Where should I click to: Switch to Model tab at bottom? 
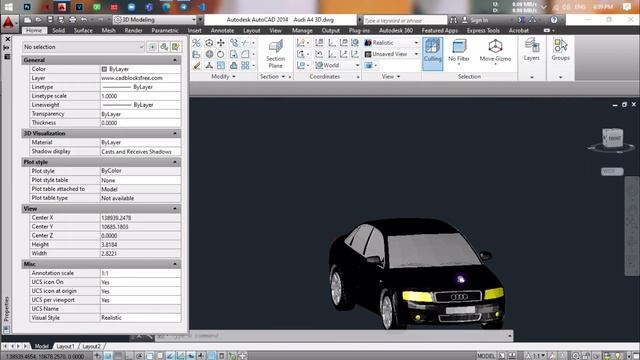[x=41, y=346]
